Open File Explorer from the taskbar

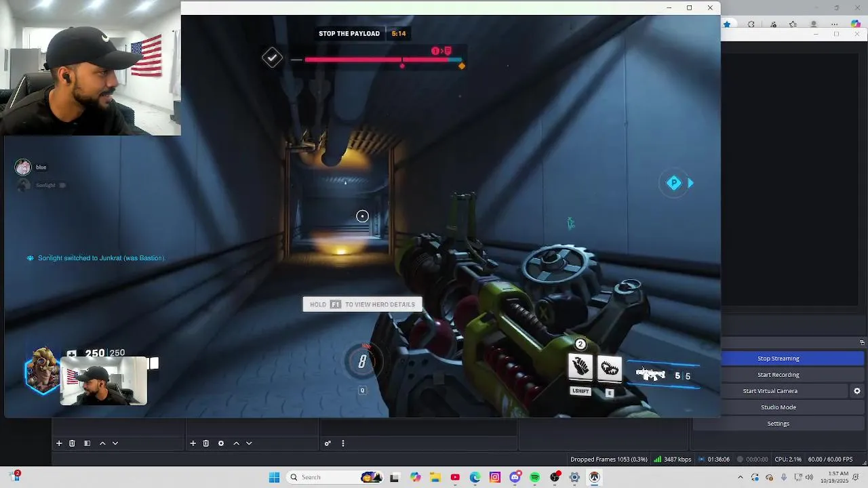435,477
